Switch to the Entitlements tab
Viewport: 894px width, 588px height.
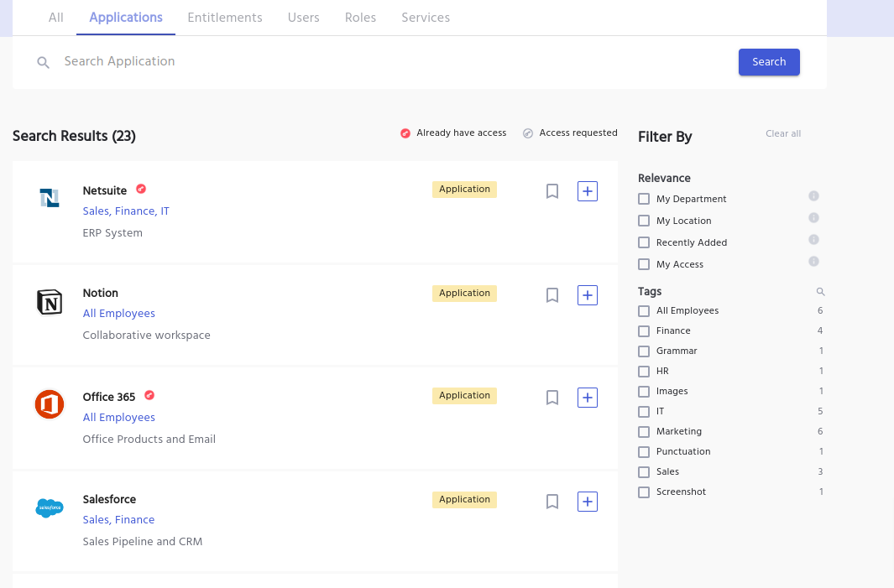point(225,18)
